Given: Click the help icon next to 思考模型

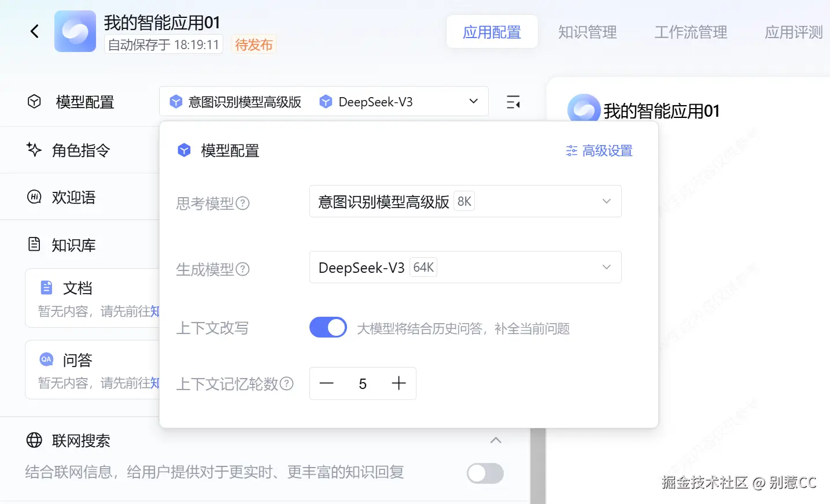Looking at the screenshot, I should coord(243,203).
